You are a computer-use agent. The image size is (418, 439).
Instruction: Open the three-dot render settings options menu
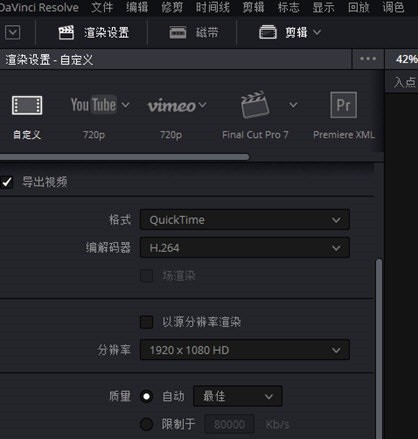368,59
